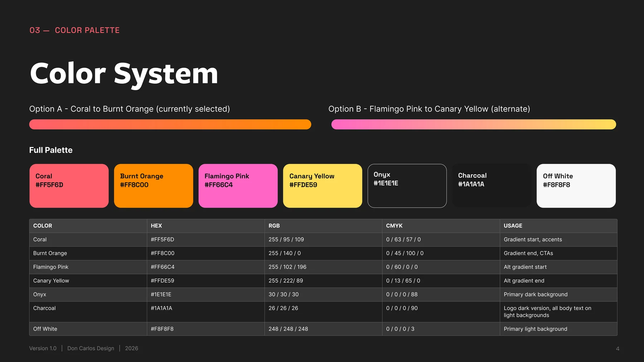This screenshot has width=644, height=362.
Task: Select the Option A - Coral to Burnt Orange label
Action: tap(130, 109)
